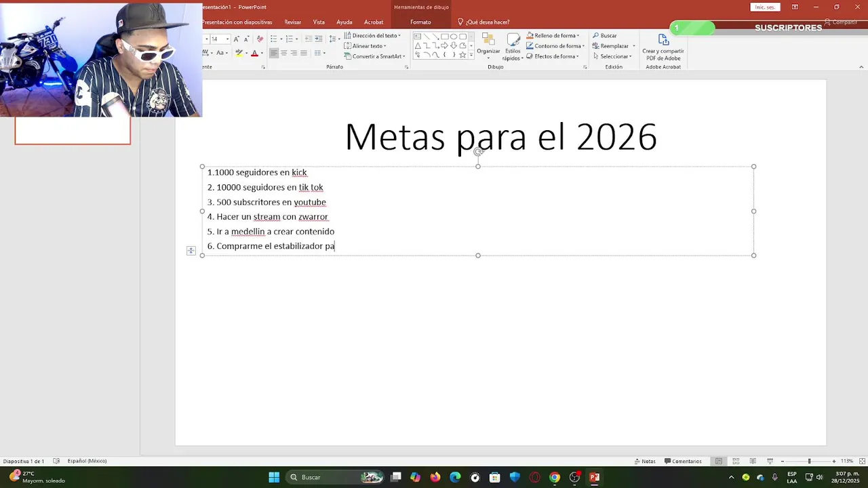Open the font color dropdown arrow
This screenshot has width=868, height=488.
pos(262,53)
